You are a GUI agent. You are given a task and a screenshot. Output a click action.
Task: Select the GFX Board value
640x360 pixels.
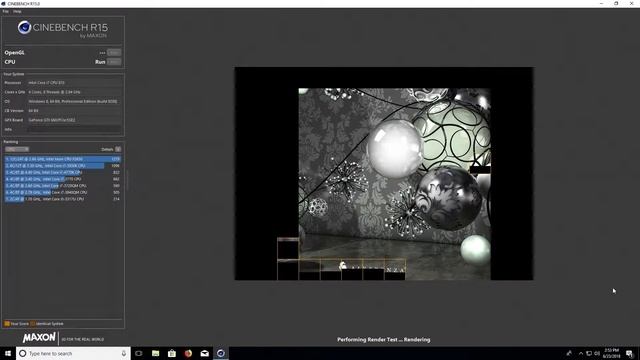coord(74,120)
